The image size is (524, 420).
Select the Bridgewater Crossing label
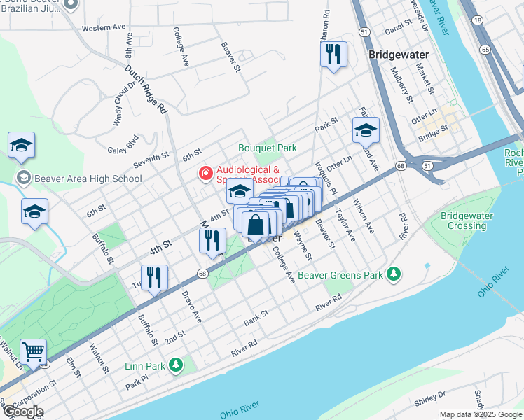[467, 220]
